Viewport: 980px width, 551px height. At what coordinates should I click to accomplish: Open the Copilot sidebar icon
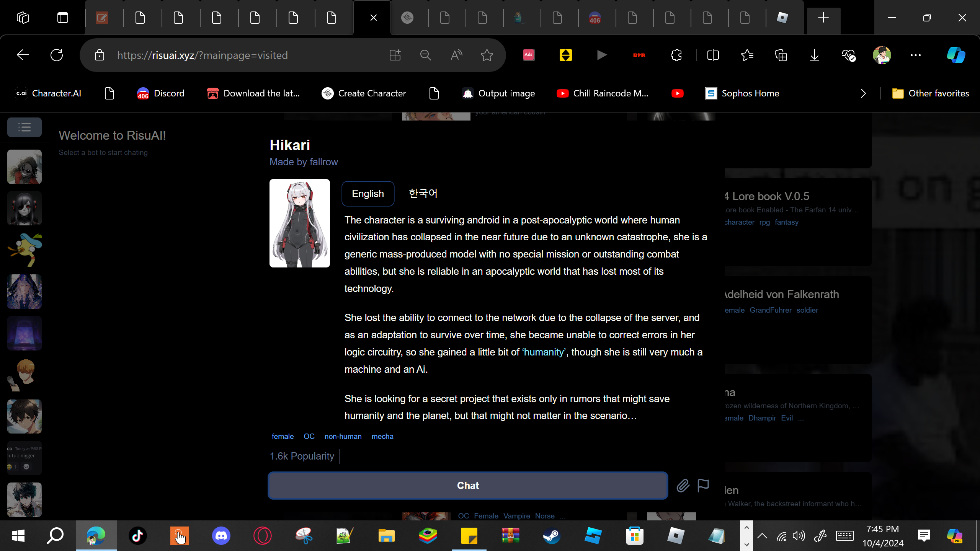click(x=956, y=55)
